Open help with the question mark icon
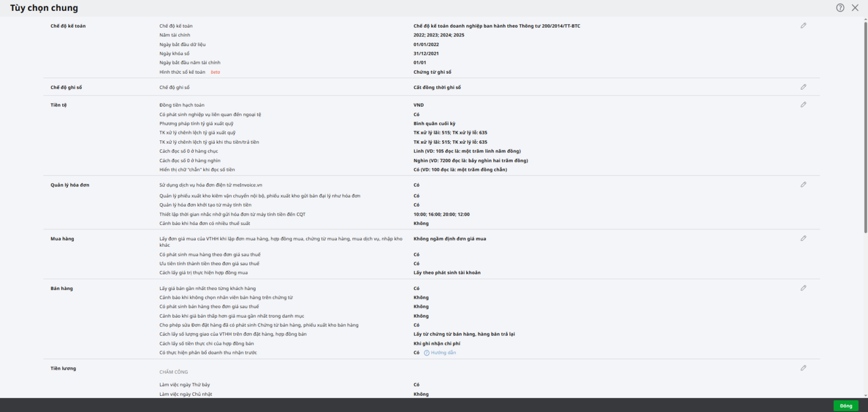This screenshot has height=412, width=868. (x=840, y=8)
